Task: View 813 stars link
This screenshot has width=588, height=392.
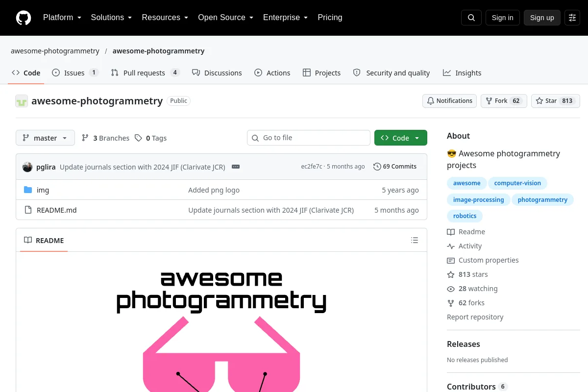Action: click(467, 274)
